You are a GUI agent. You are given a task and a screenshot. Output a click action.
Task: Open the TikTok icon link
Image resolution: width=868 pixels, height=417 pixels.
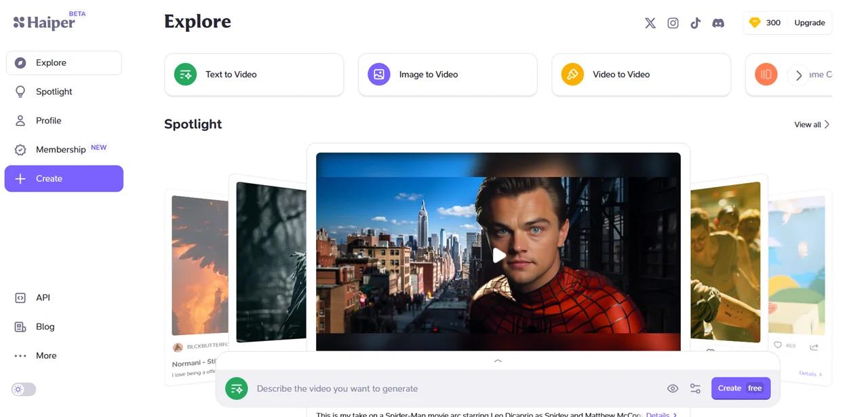click(695, 23)
